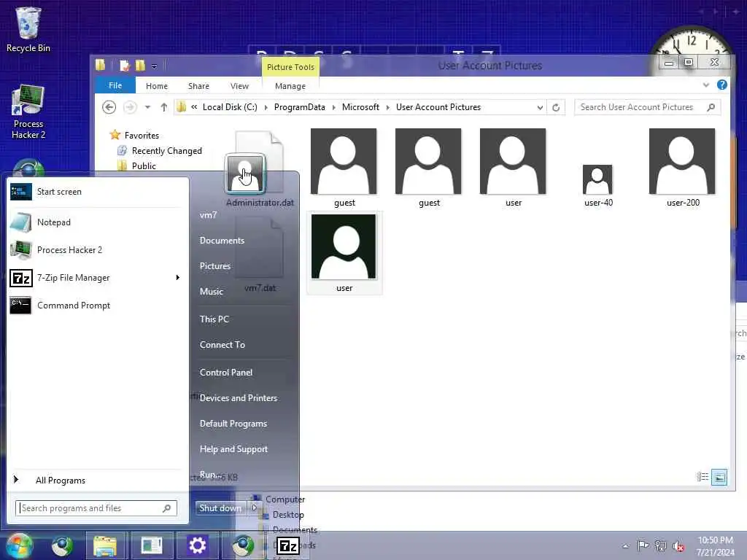Image resolution: width=747 pixels, height=560 pixels.
Task: Open Explorer help question mark icon
Action: click(x=721, y=85)
